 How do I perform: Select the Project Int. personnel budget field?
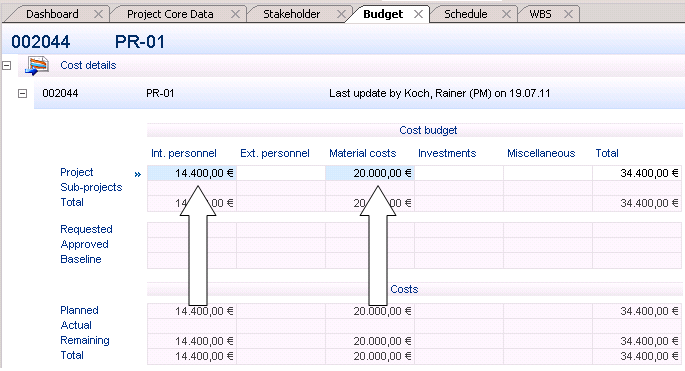tap(192, 173)
